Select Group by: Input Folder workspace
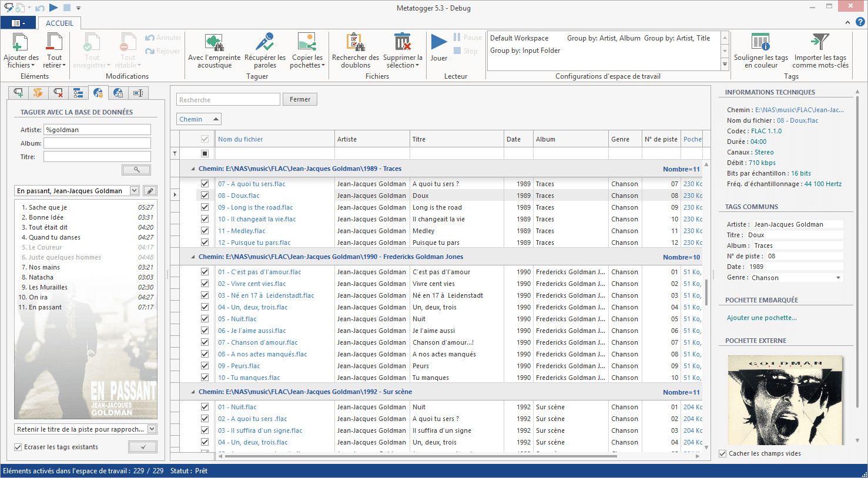Screen dimensions: 868x478 [x=525, y=51]
